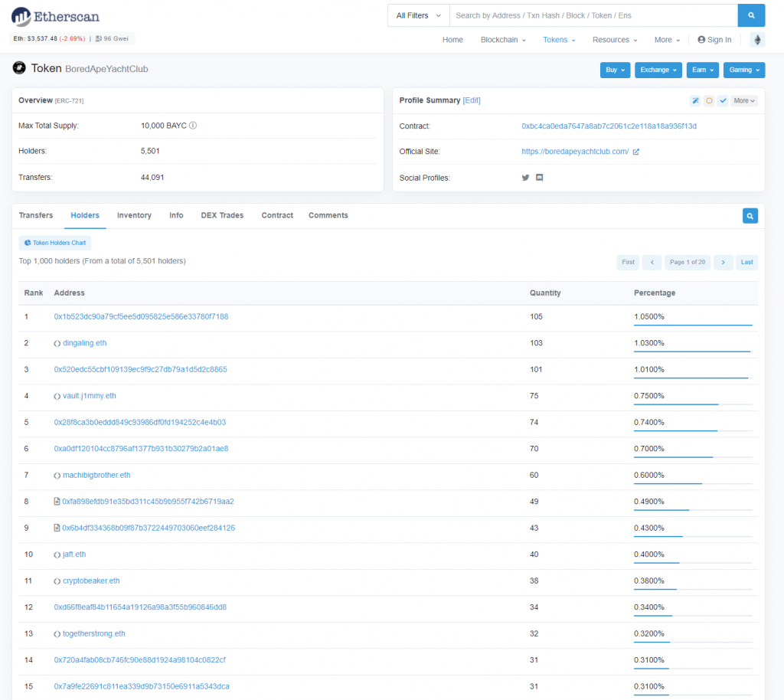
Task: Click the blue checkmark icon in Profile Summary
Action: pyautogui.click(x=723, y=100)
